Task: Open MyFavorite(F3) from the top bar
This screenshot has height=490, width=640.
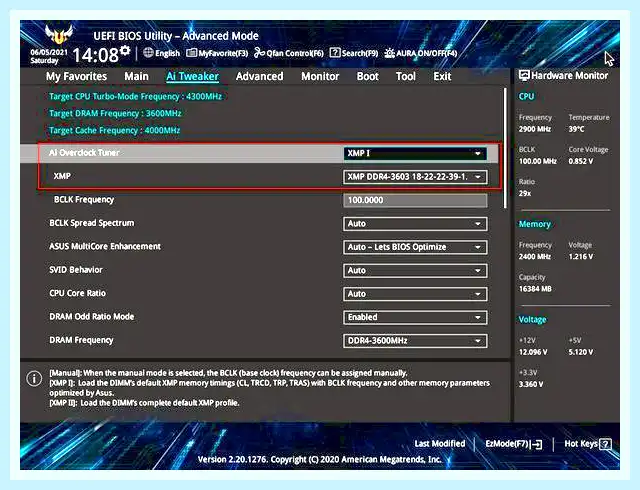Action: point(217,53)
